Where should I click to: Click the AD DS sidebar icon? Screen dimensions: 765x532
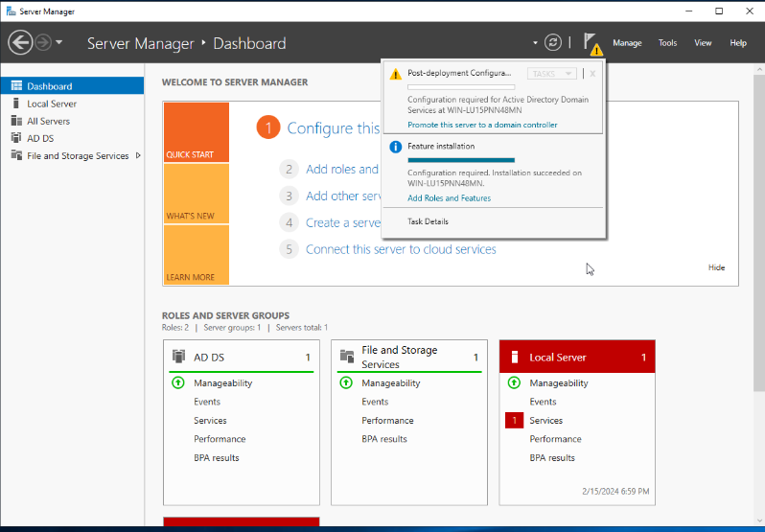16,138
